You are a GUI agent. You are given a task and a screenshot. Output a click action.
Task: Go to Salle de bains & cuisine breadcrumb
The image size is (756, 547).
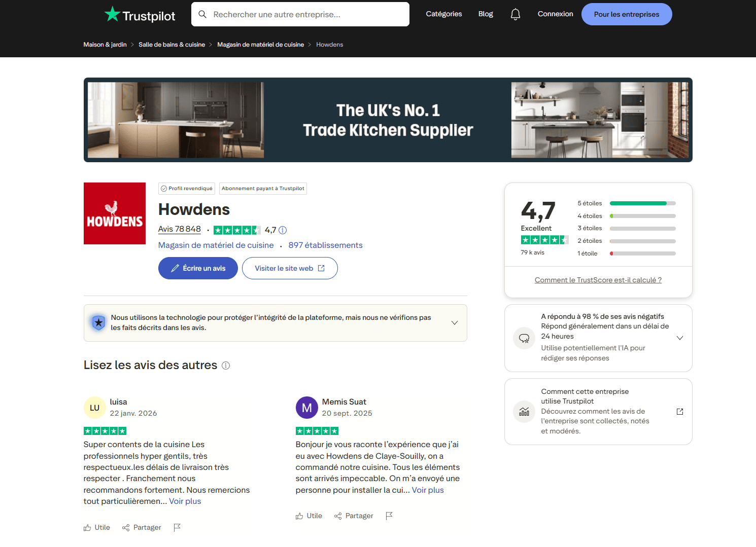[x=171, y=45]
